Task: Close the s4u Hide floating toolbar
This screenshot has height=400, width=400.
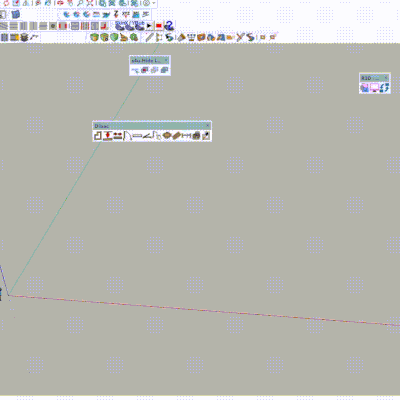Action: (166, 60)
